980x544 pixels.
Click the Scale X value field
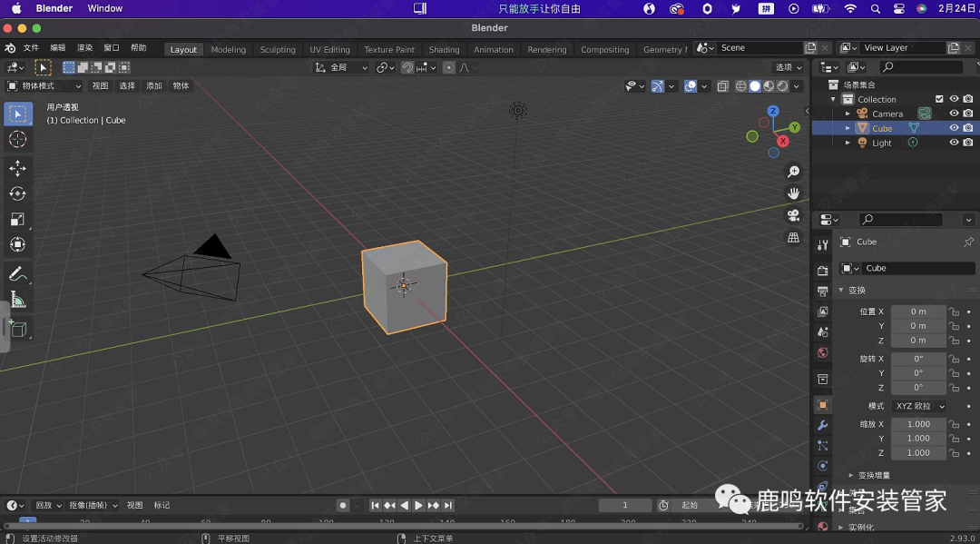click(918, 424)
